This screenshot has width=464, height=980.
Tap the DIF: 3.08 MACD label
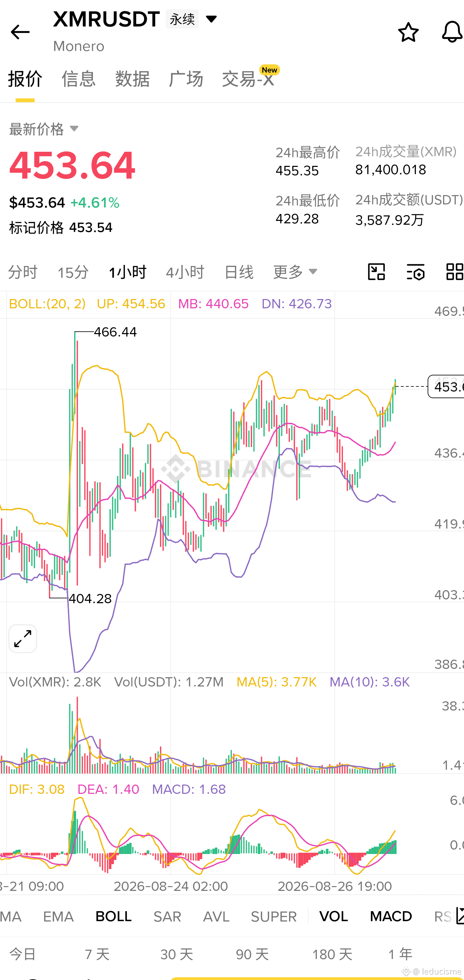37,789
